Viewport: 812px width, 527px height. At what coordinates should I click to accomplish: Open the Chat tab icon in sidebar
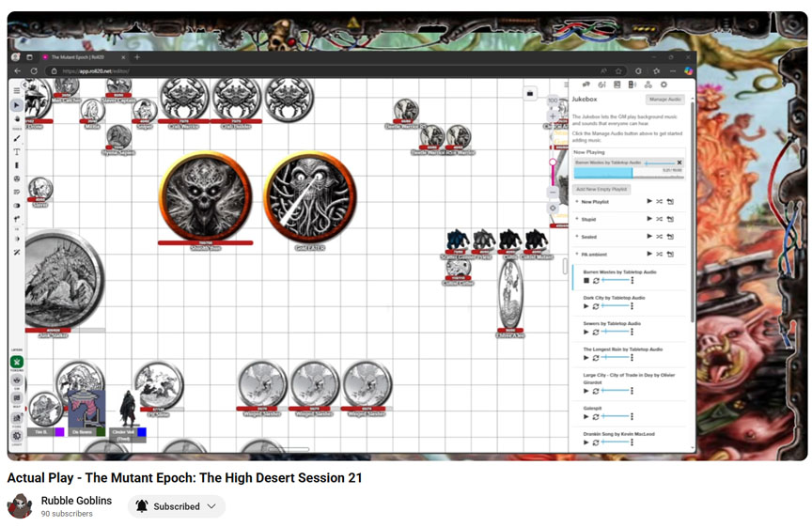click(x=586, y=85)
